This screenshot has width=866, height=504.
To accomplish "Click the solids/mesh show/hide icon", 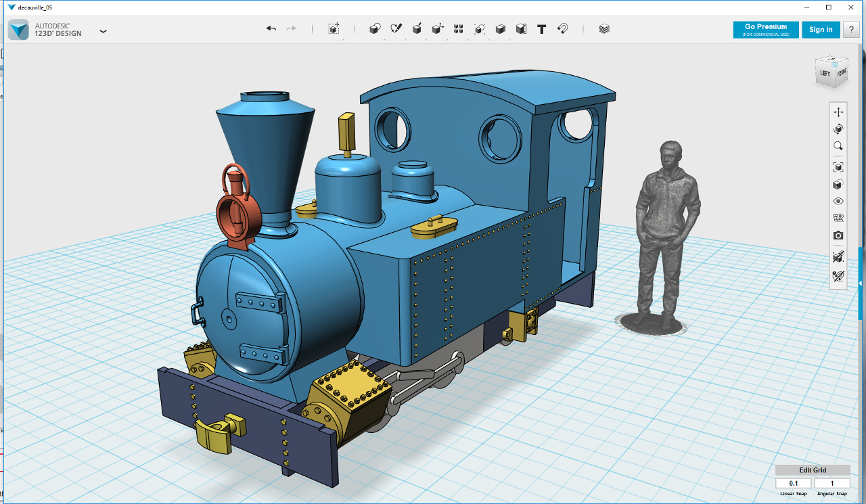I will click(838, 256).
